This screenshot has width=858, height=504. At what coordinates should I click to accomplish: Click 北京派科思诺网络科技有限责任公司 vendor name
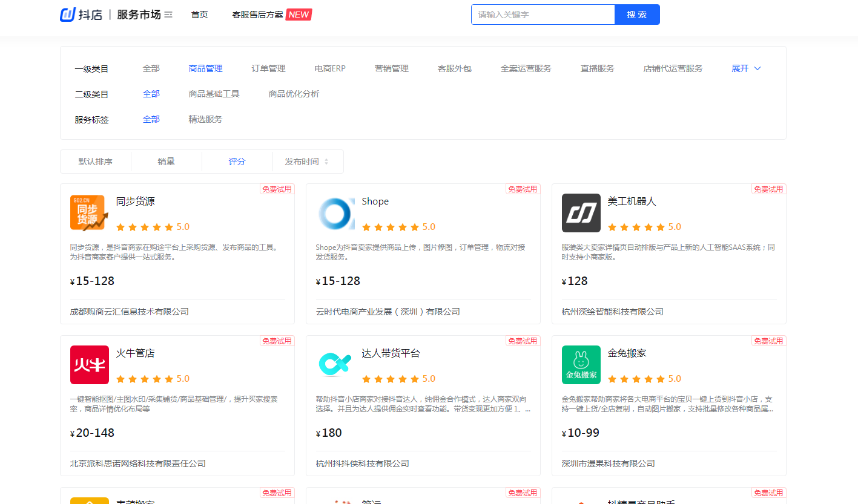tap(138, 463)
